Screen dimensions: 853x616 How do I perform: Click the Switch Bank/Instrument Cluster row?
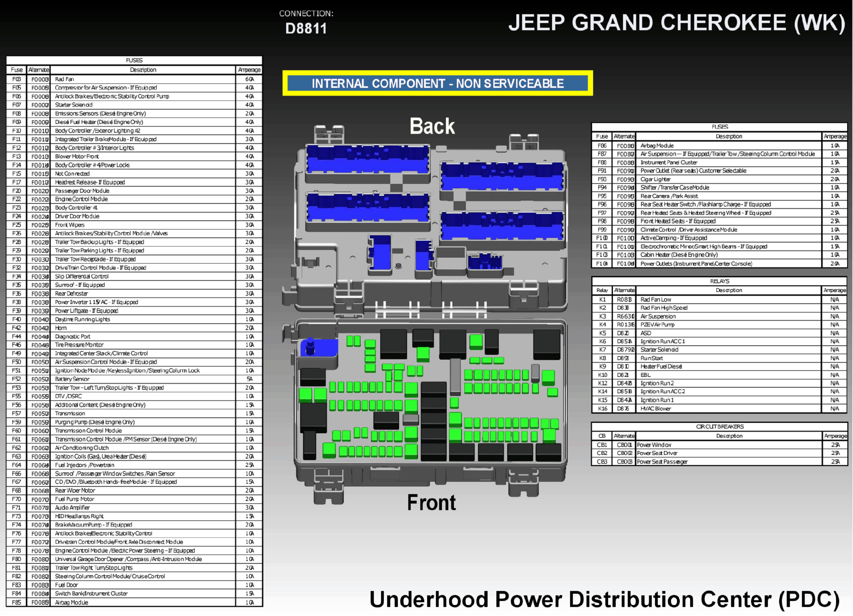point(135,594)
